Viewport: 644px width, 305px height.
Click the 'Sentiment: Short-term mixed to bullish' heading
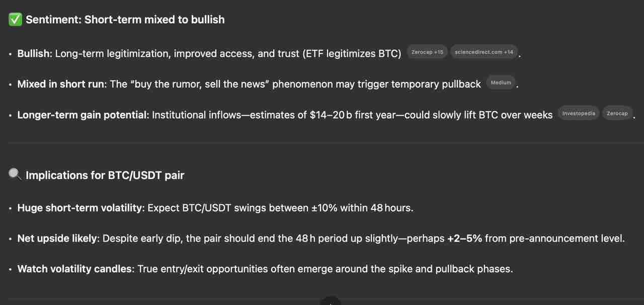pyautogui.click(x=125, y=20)
